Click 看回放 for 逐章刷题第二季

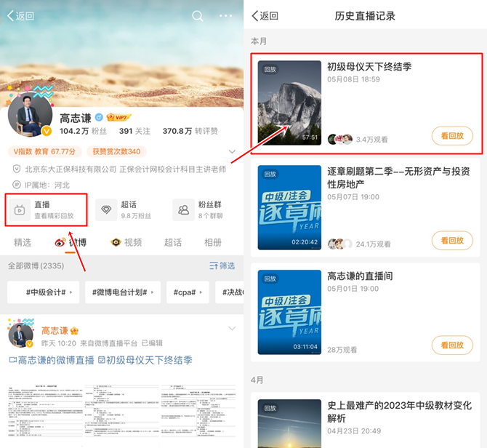pos(452,241)
